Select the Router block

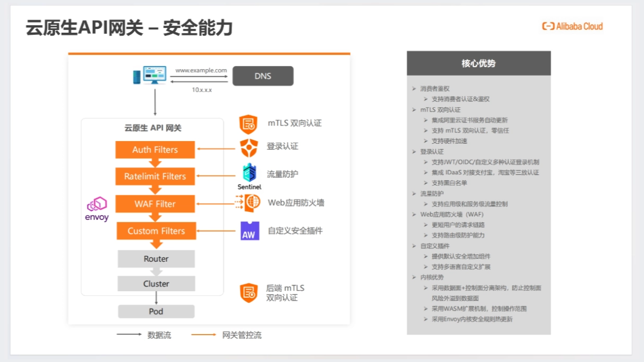155,258
